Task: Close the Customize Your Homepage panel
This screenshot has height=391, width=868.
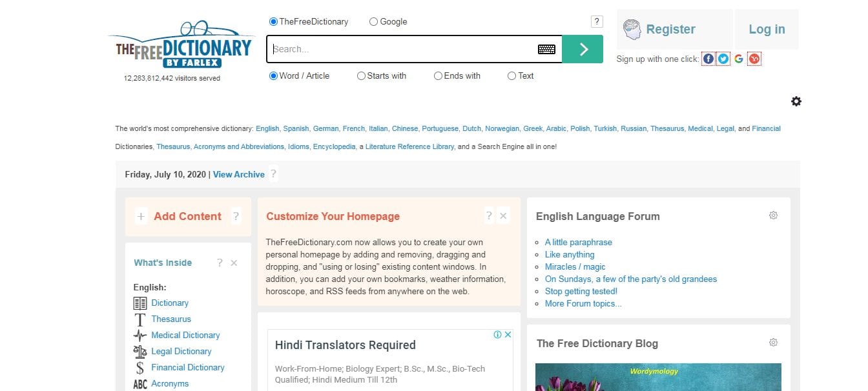Action: pos(503,216)
